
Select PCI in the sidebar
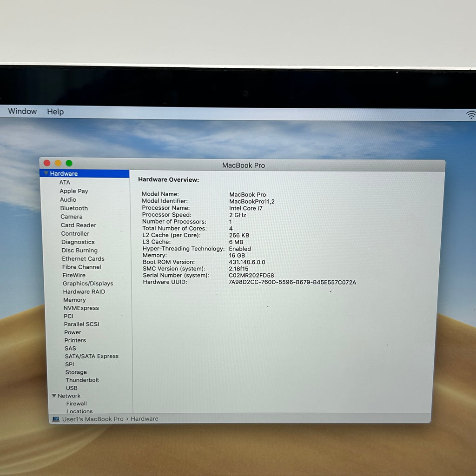coord(69,316)
